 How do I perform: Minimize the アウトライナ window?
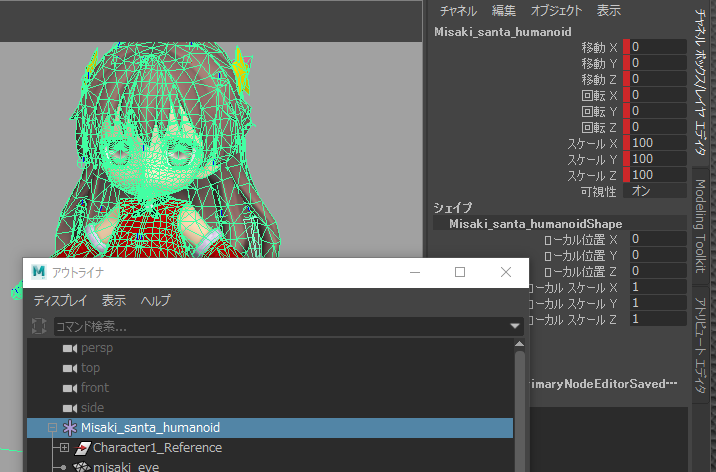415,273
